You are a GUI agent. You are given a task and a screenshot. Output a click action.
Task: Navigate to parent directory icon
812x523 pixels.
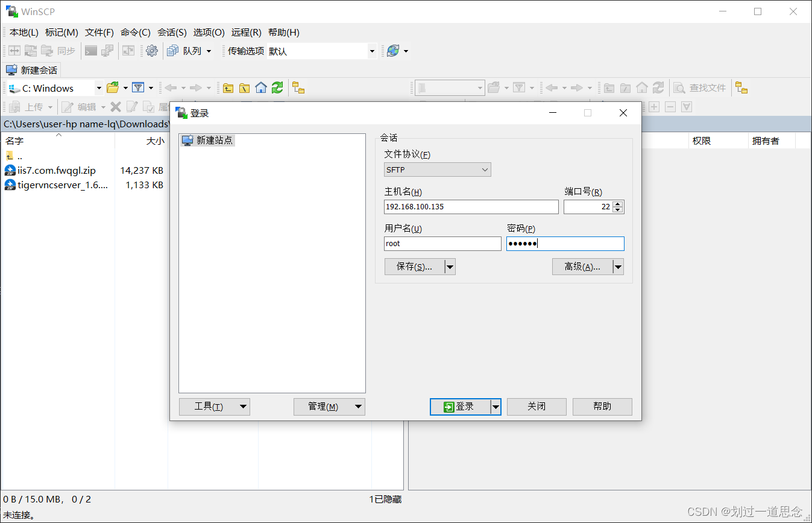tap(228, 87)
